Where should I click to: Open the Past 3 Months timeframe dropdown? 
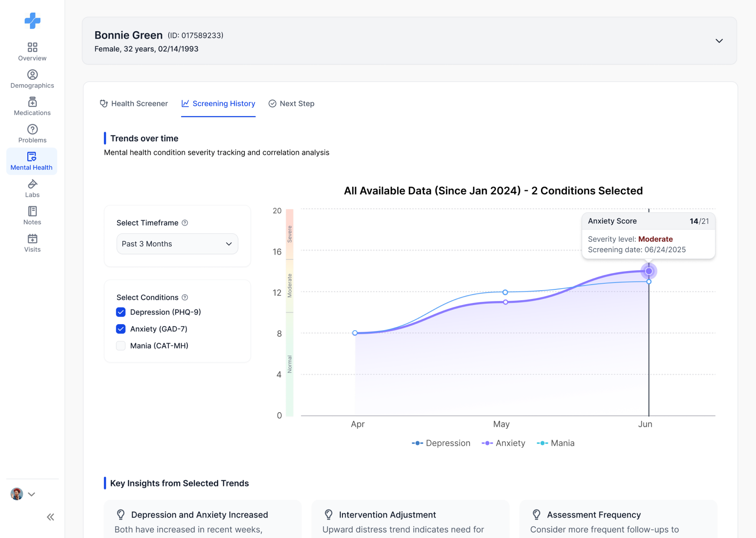(177, 244)
